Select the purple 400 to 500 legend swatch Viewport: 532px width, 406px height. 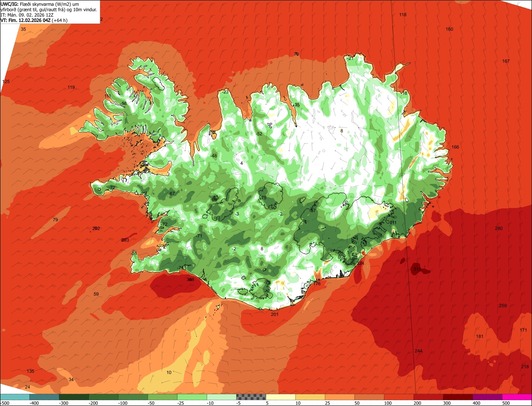pyautogui.click(x=488, y=397)
